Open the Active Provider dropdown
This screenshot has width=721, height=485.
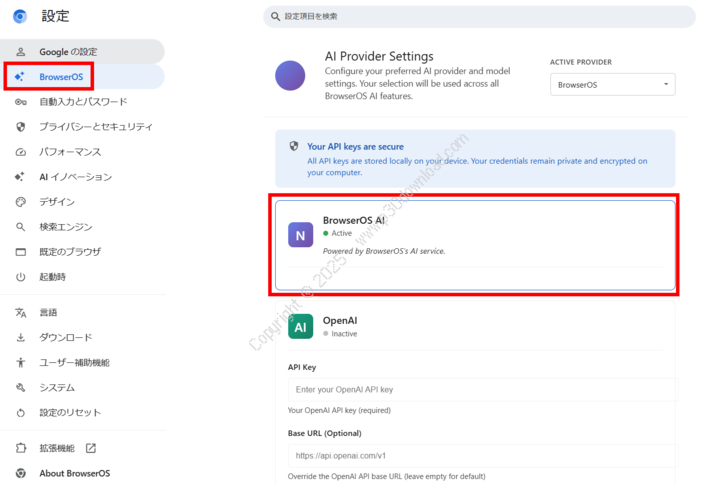point(612,85)
